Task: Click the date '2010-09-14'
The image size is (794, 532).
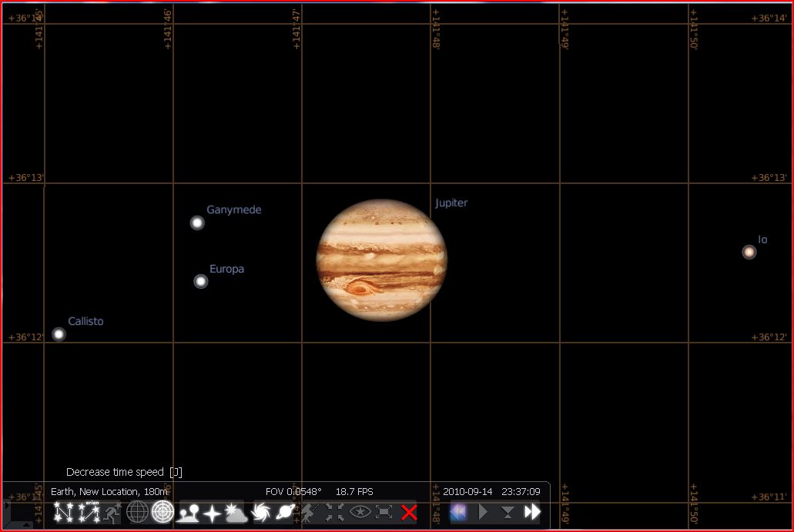Action: (467, 491)
